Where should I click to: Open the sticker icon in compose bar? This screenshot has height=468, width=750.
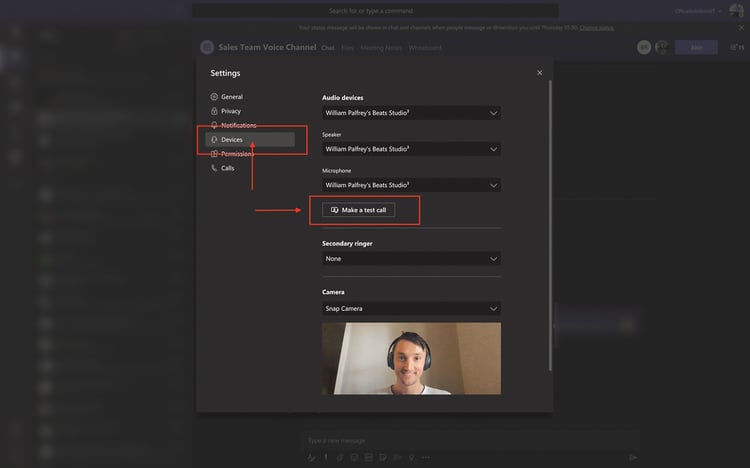(383, 457)
